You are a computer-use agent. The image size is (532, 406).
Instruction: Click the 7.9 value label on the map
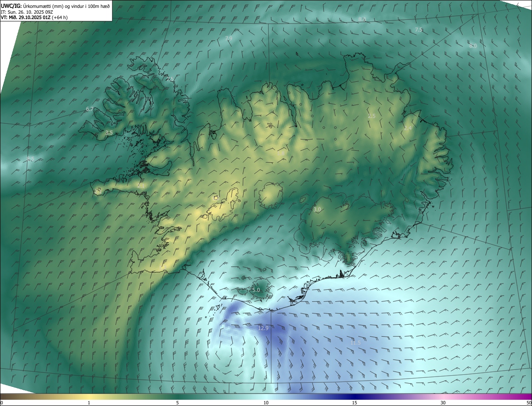[x=229, y=38]
